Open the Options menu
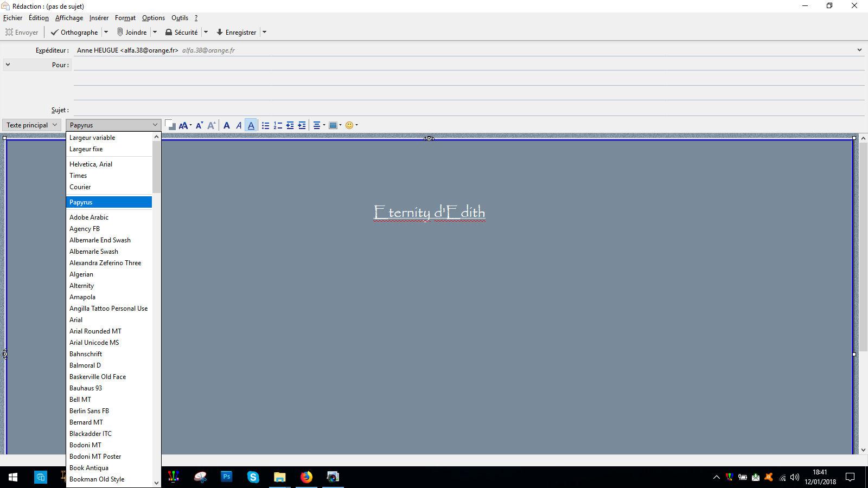This screenshot has width=868, height=488. coord(154,18)
